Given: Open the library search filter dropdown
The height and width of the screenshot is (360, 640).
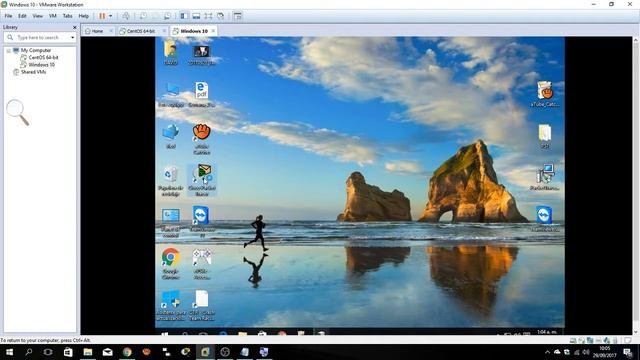Looking at the screenshot, I should tap(72, 38).
